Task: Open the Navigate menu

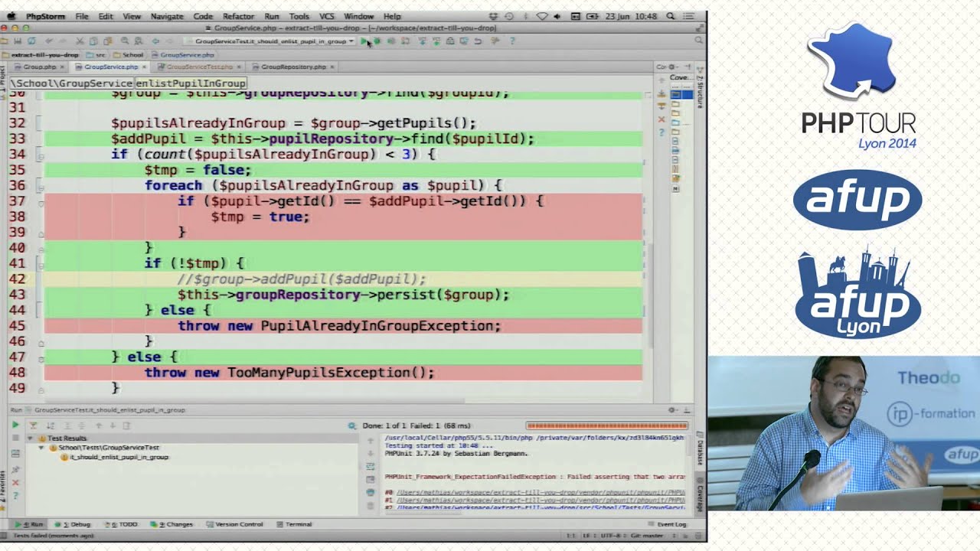Action: tap(167, 16)
